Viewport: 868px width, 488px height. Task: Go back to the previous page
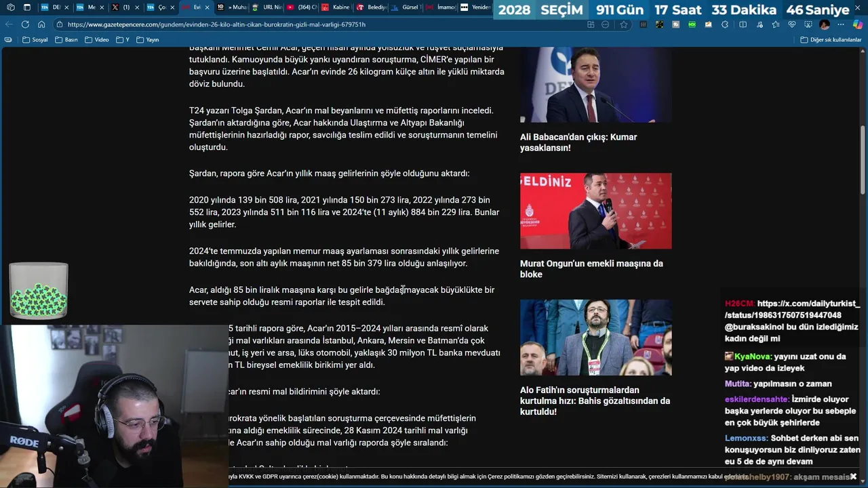(9, 24)
